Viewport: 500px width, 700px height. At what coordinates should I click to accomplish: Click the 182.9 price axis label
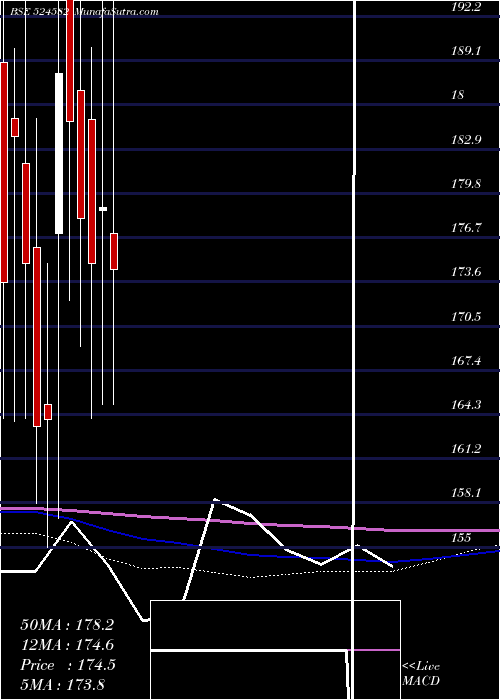pyautogui.click(x=465, y=140)
